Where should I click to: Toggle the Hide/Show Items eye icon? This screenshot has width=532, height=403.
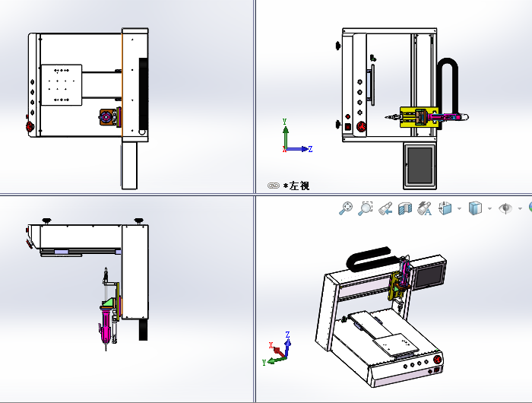pos(505,208)
